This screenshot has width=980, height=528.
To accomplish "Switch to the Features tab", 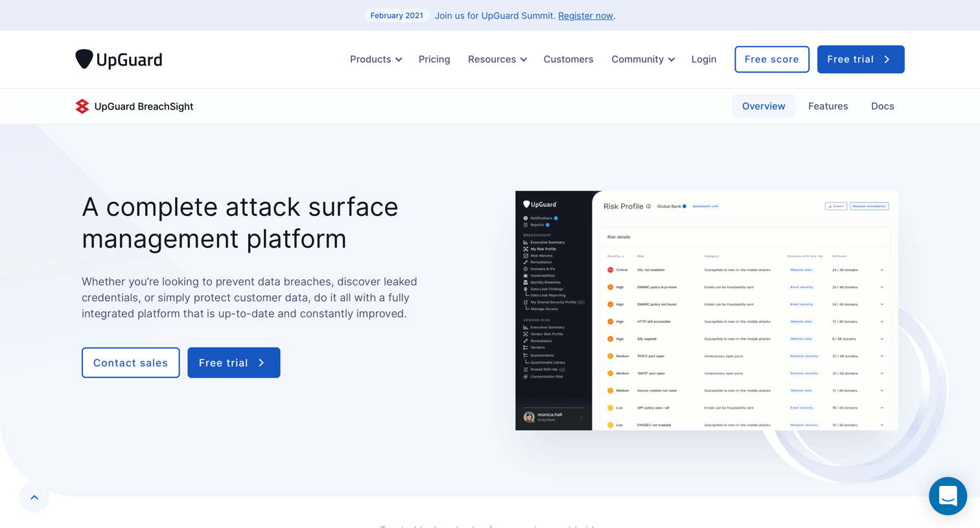I will coord(828,106).
